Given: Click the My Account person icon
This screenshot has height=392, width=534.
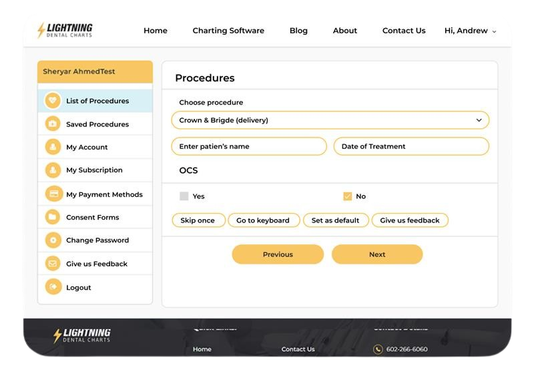Looking at the screenshot, I should click(52, 147).
